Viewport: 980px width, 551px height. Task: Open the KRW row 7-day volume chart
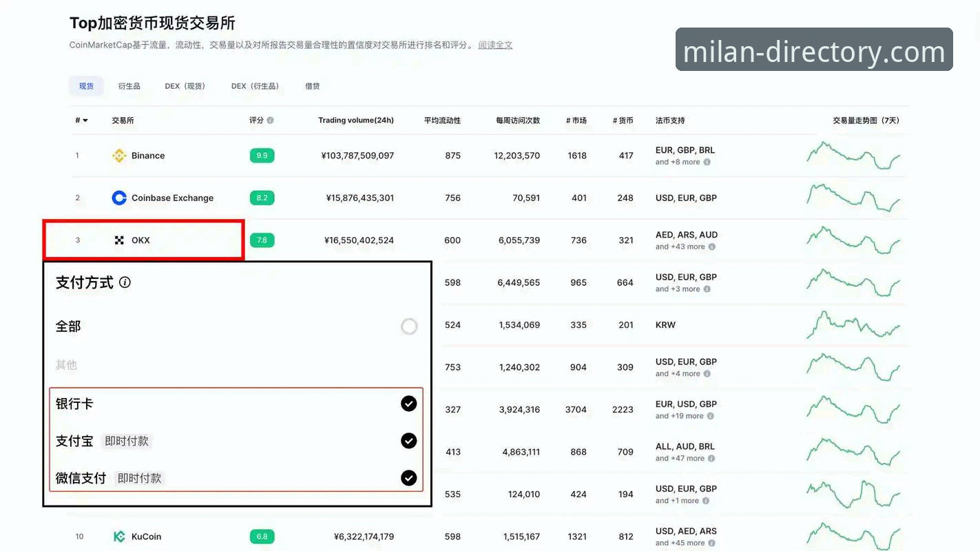point(853,325)
